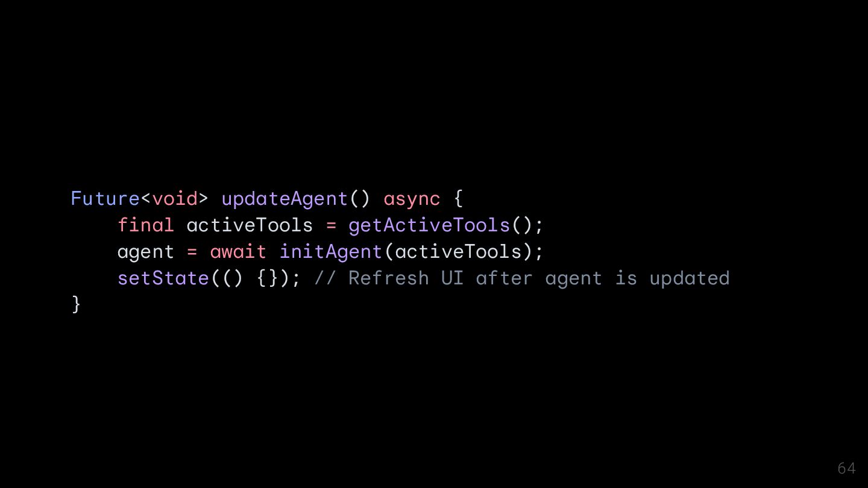Click the agent variable on line three
Viewport: 868px width, 488px height.
pyautogui.click(x=145, y=252)
